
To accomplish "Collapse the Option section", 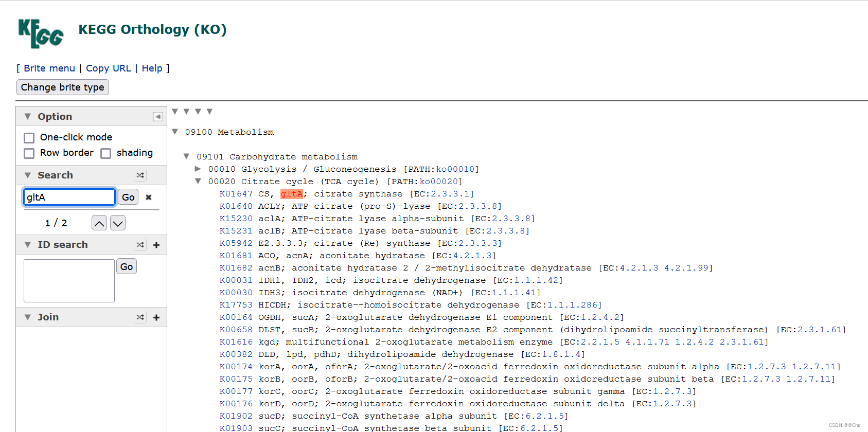I will (28, 117).
